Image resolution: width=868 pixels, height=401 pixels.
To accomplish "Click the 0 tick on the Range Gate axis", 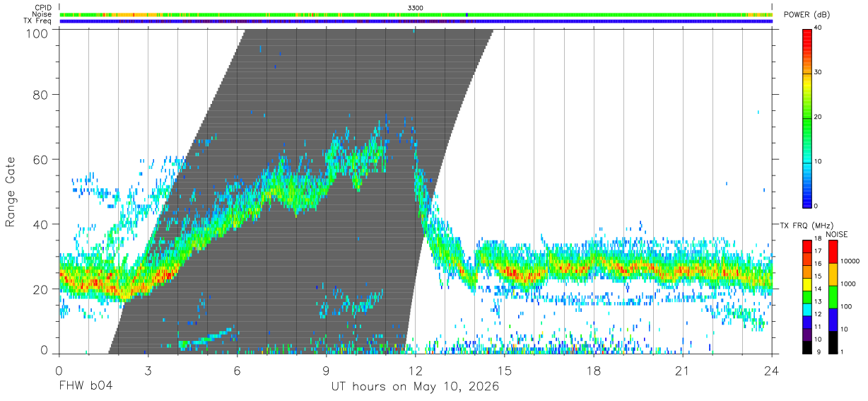I will tap(44, 349).
